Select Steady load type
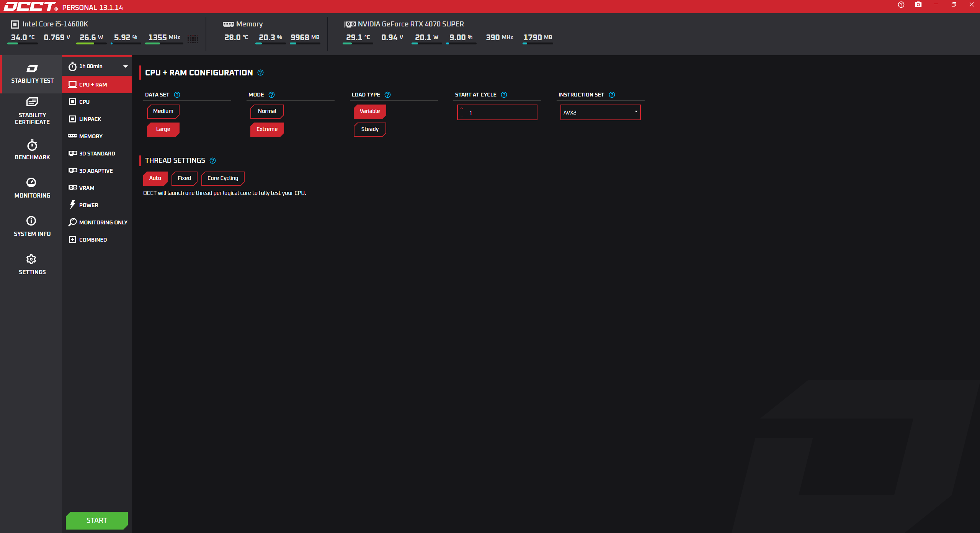 370,129
